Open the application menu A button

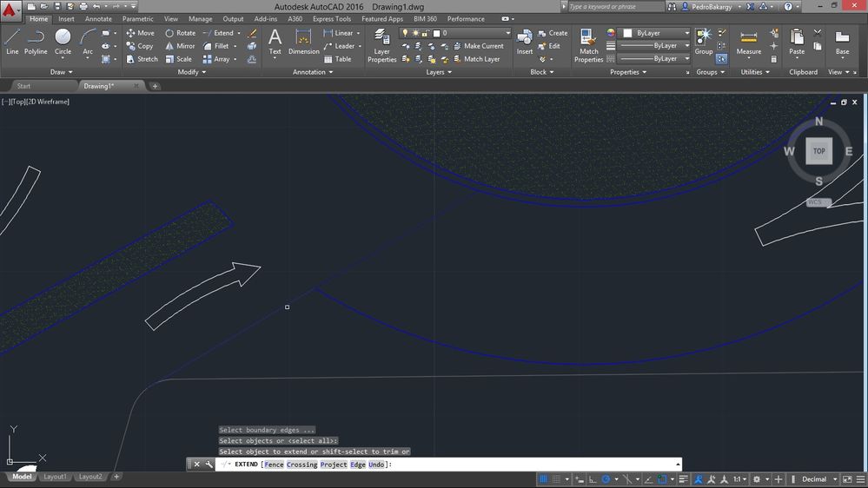click(x=10, y=10)
